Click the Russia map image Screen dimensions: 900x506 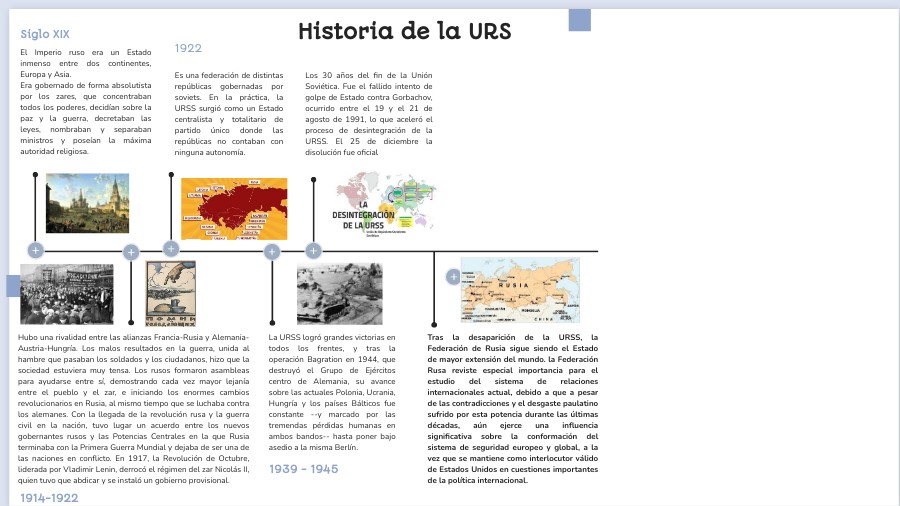coord(520,290)
